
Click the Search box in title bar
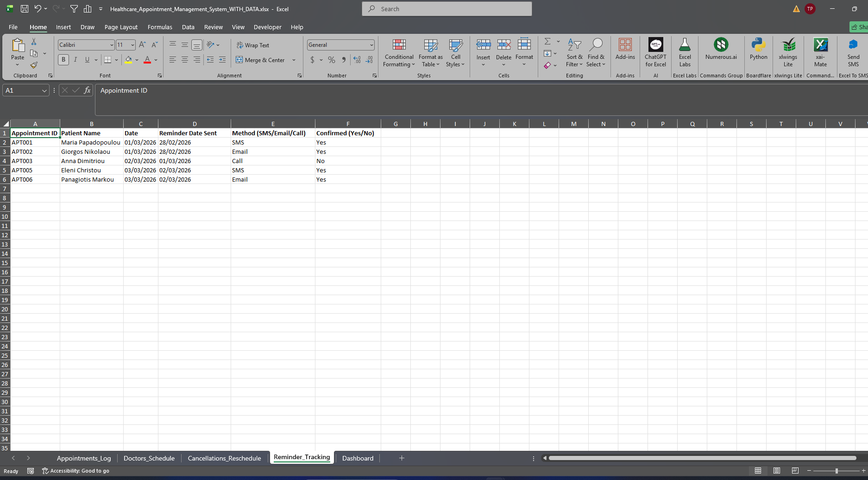(447, 9)
